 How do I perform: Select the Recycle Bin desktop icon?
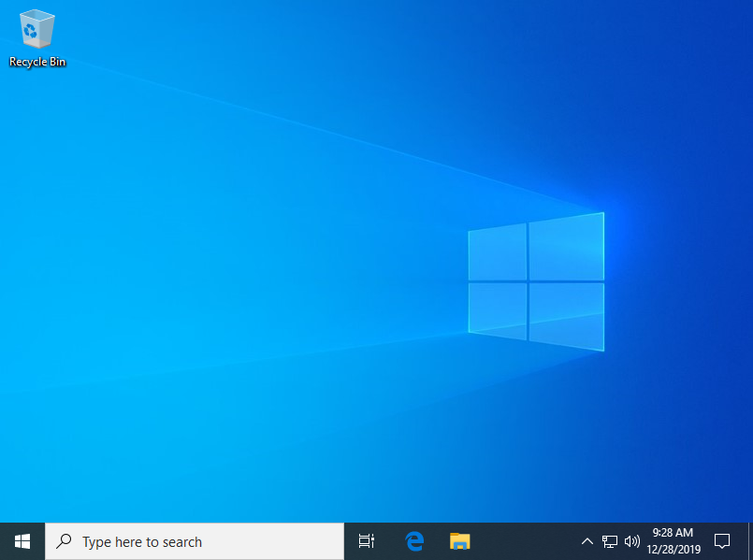click(37, 38)
